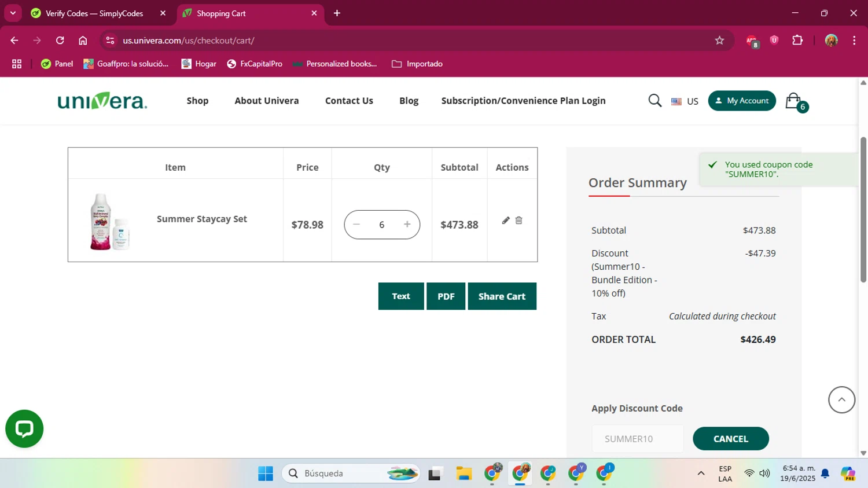This screenshot has width=868, height=488.
Task: Show hidden system tray icons chevron
Action: [x=701, y=474]
